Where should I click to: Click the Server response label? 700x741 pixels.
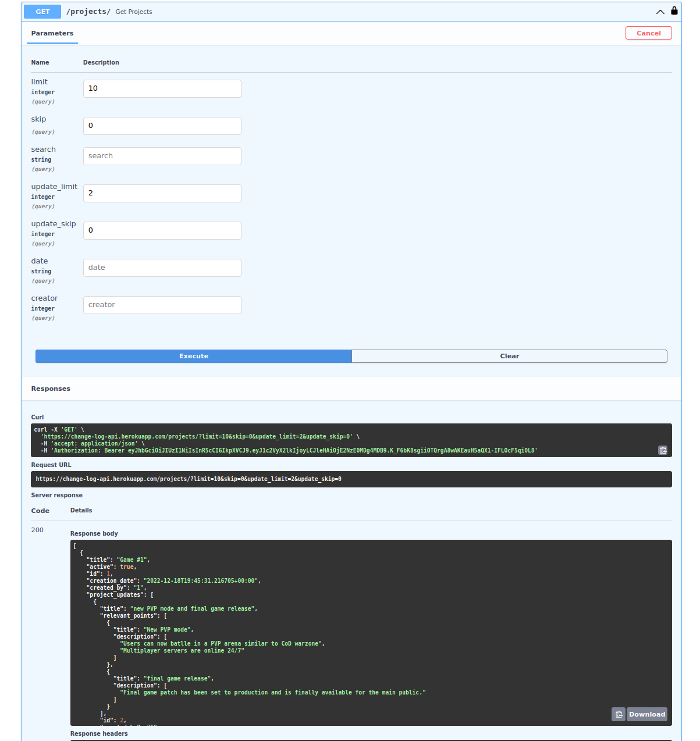[57, 495]
